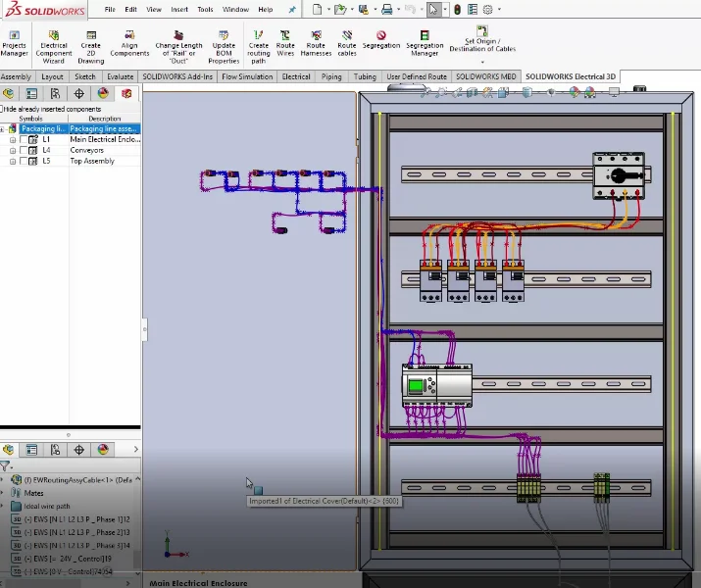Click the Route Wires icon

coord(285,39)
